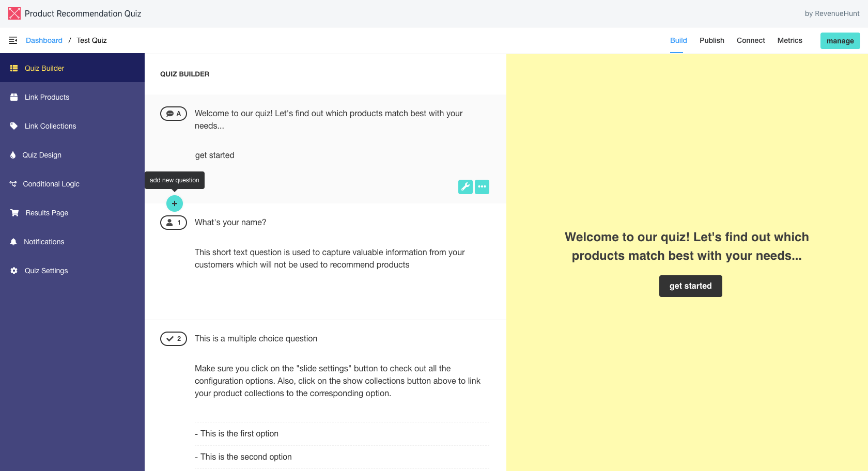Collapse the sidebar with hamburger menu icon

(x=13, y=40)
